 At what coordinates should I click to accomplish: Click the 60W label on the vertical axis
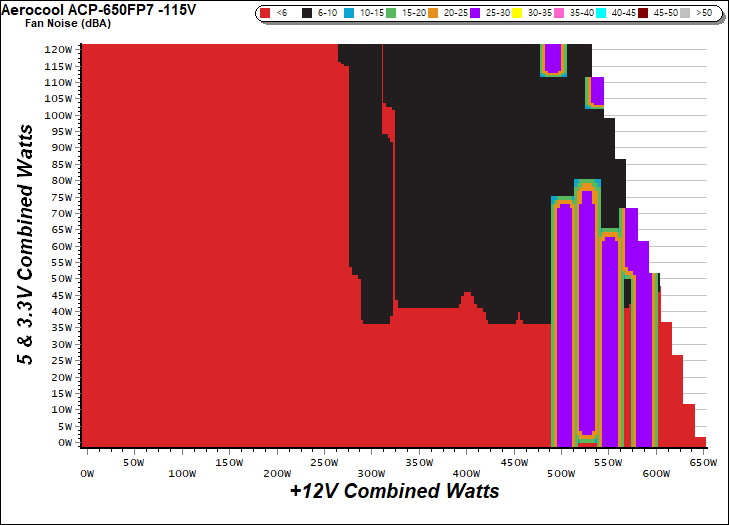click(61, 245)
